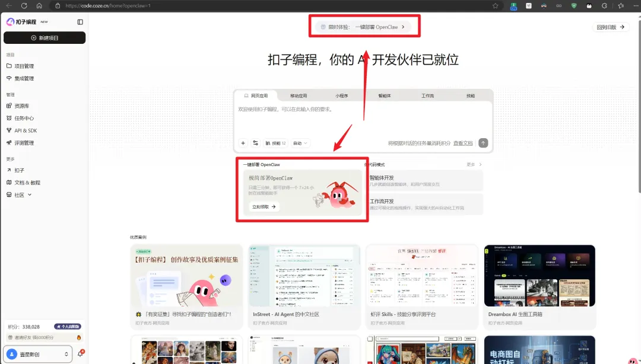The image size is (641, 364).
Task: Select the 小程序 tab
Action: pyautogui.click(x=341, y=95)
